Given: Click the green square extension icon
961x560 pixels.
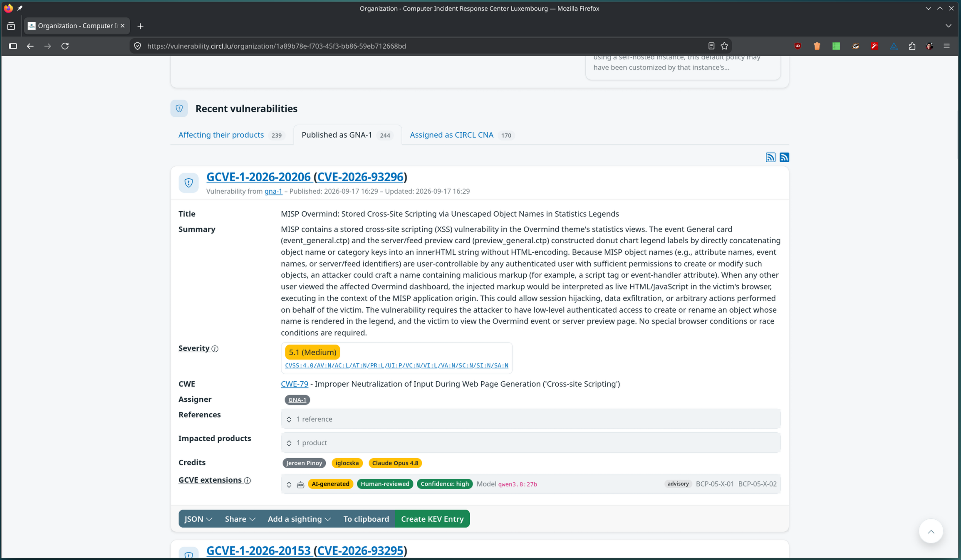Looking at the screenshot, I should coord(836,46).
